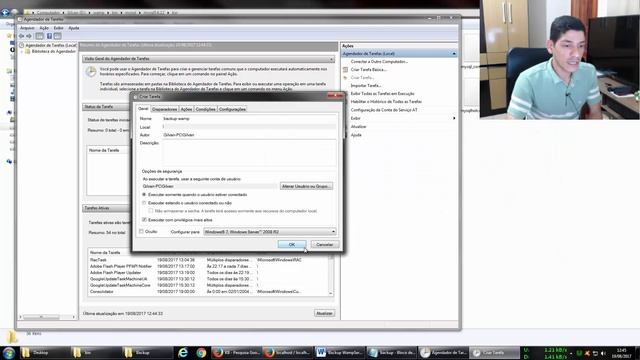Screen dimensions: 640x360
Task: Click the volume icon in system tray
Action: 603,353
